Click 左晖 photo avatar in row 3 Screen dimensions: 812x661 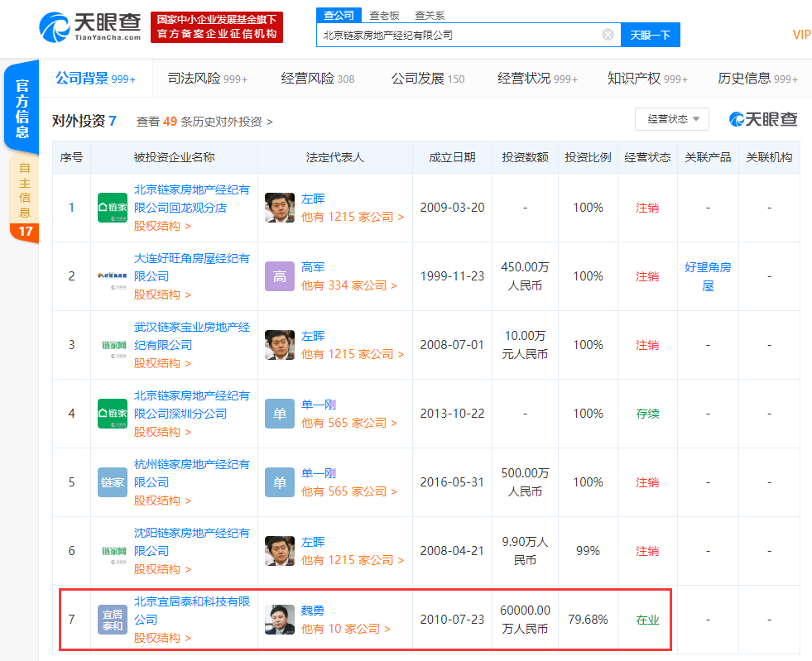[280, 345]
